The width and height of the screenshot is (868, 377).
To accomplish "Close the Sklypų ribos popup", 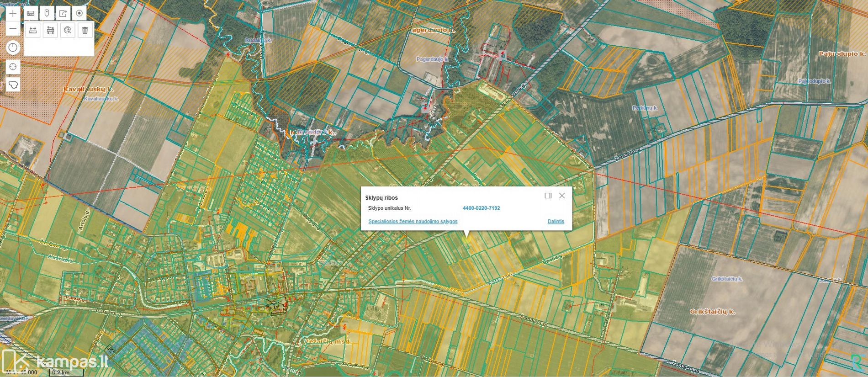I will pyautogui.click(x=562, y=196).
